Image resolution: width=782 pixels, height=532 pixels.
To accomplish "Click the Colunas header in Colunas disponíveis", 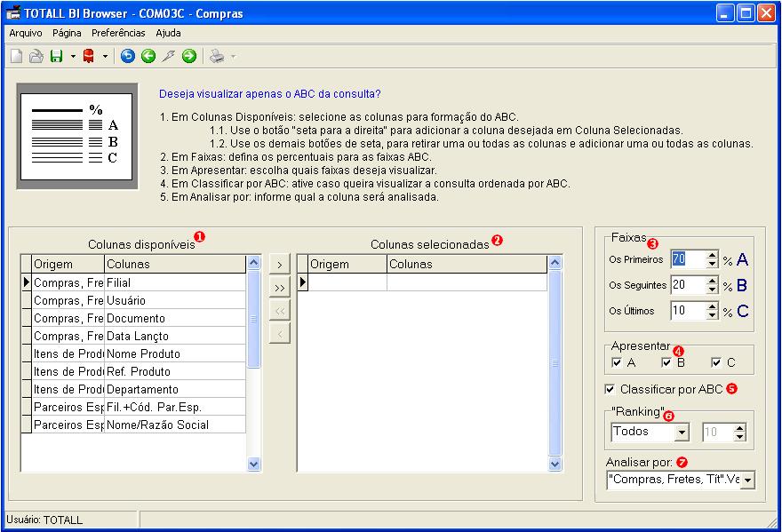I will click(175, 265).
